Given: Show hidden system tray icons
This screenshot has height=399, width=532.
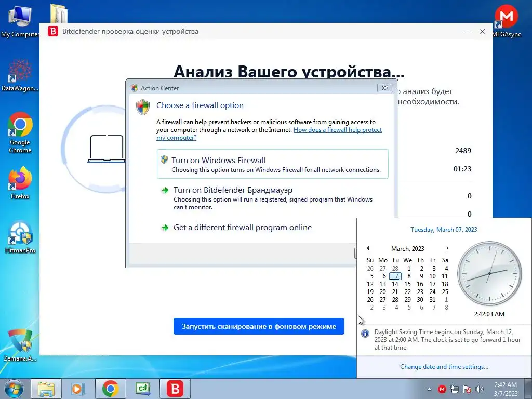Looking at the screenshot, I should [429, 389].
